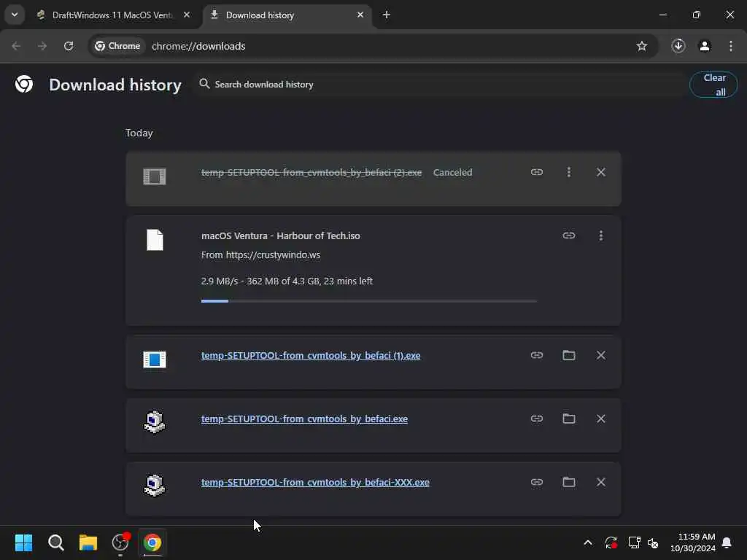Click the Chrome logo beside Download history
747x560 pixels.
24,85
